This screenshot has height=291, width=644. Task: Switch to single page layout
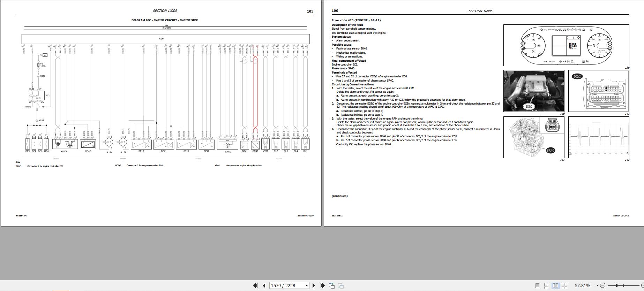coord(537,286)
